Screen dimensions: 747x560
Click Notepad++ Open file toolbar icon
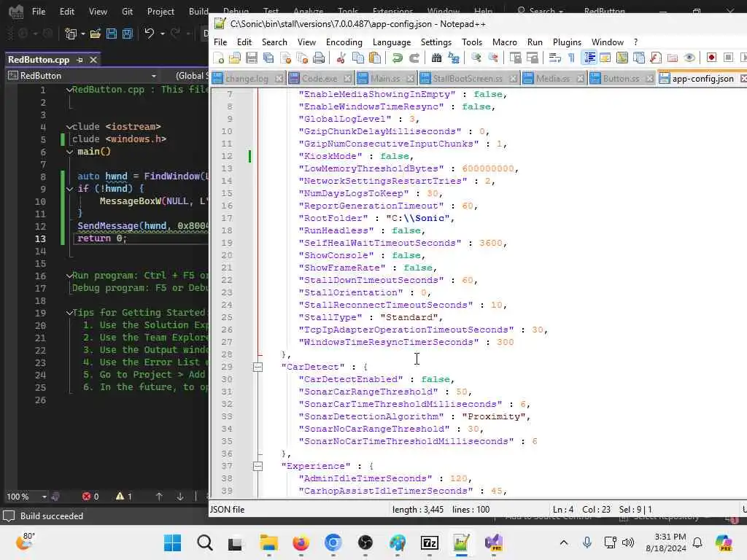click(235, 58)
